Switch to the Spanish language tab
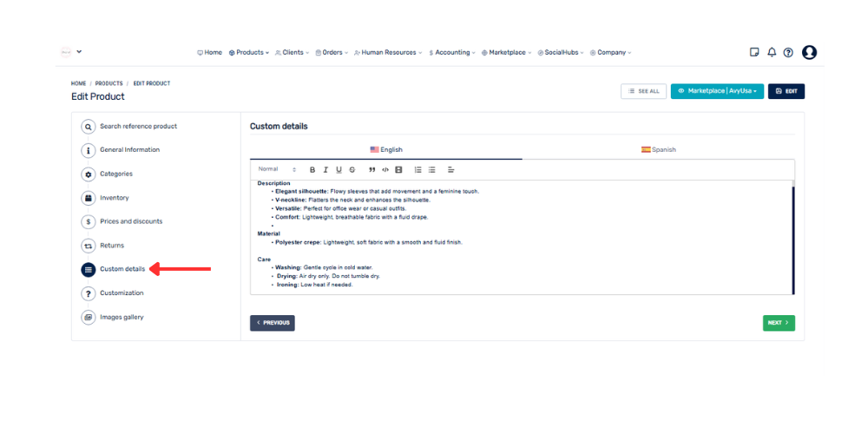Viewport: 868px width, 434px height. 658,149
